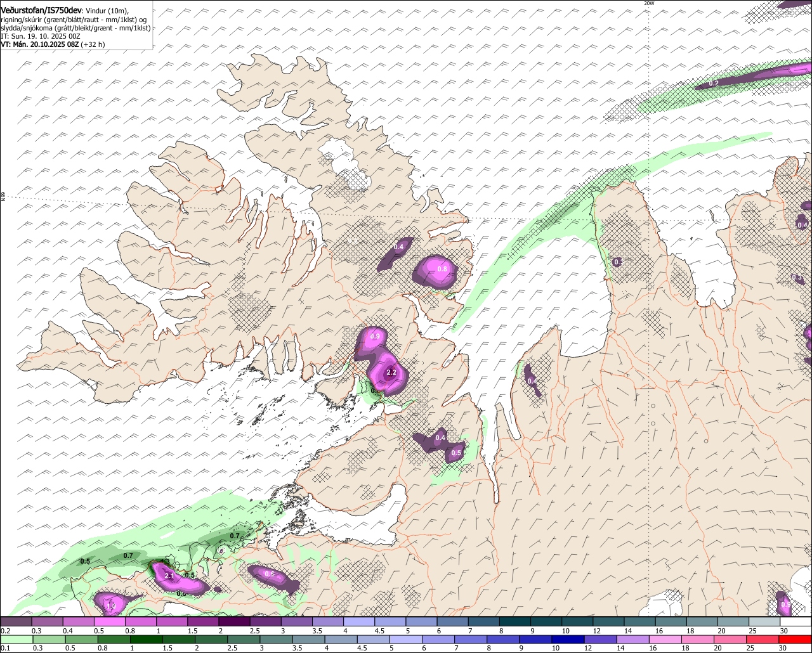Click the bright magenta swatch in the snow legend

click(109, 622)
